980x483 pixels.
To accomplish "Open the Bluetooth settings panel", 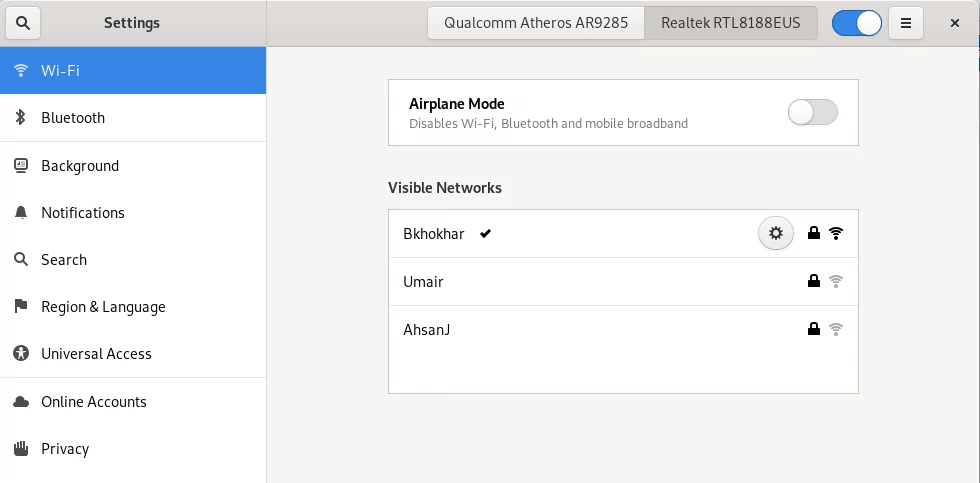I will click(132, 117).
